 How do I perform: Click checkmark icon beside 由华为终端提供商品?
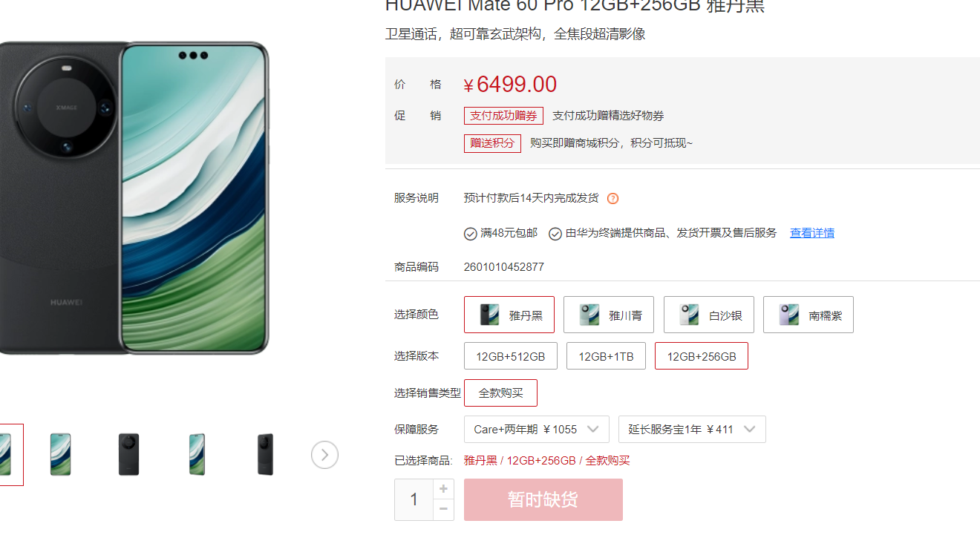point(555,234)
